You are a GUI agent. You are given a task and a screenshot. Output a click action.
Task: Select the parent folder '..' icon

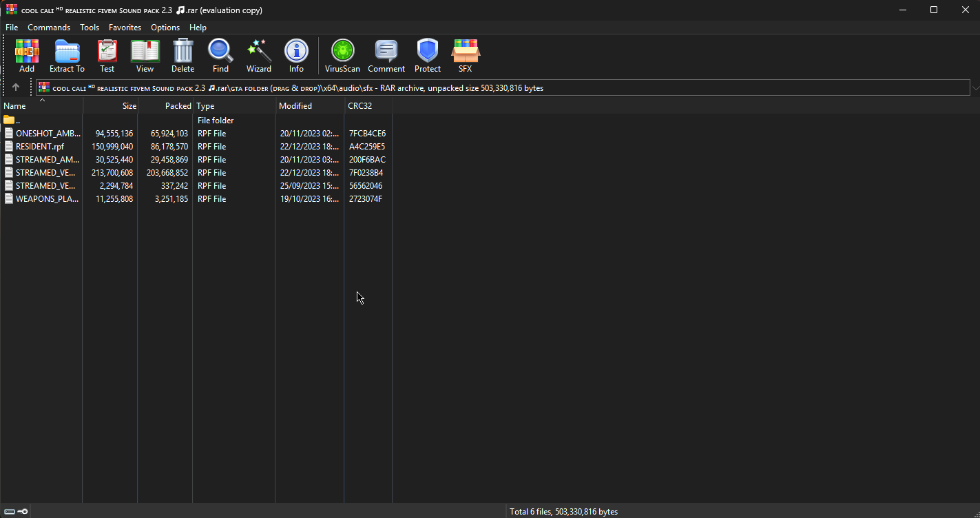[x=9, y=121]
